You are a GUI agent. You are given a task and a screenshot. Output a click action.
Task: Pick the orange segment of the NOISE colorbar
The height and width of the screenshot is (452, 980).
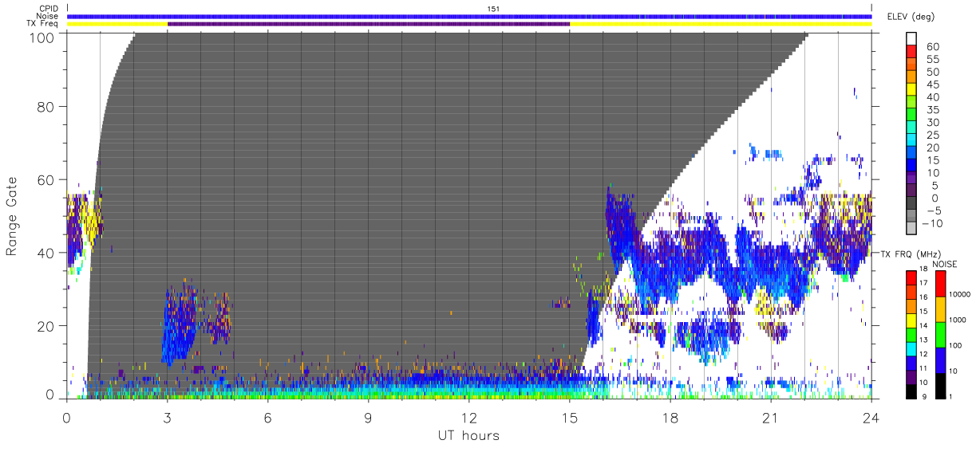(x=941, y=309)
